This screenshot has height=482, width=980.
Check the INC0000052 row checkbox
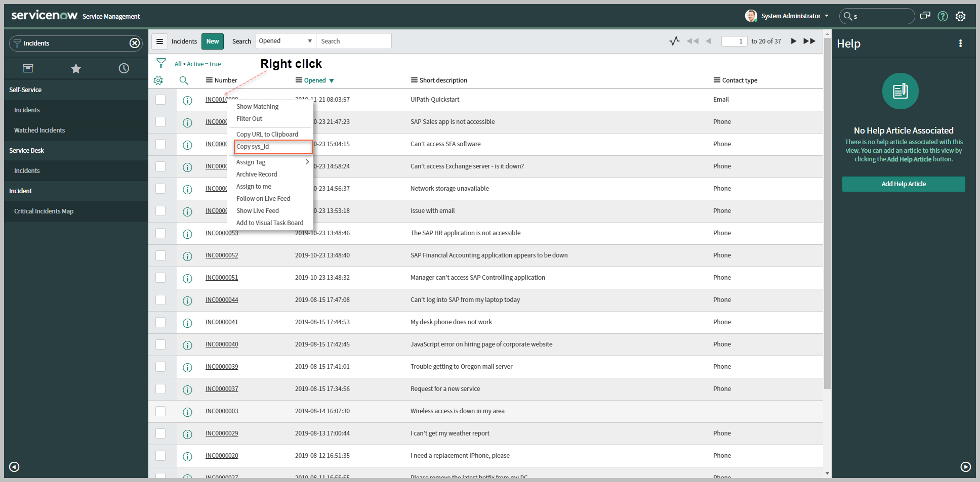point(160,255)
